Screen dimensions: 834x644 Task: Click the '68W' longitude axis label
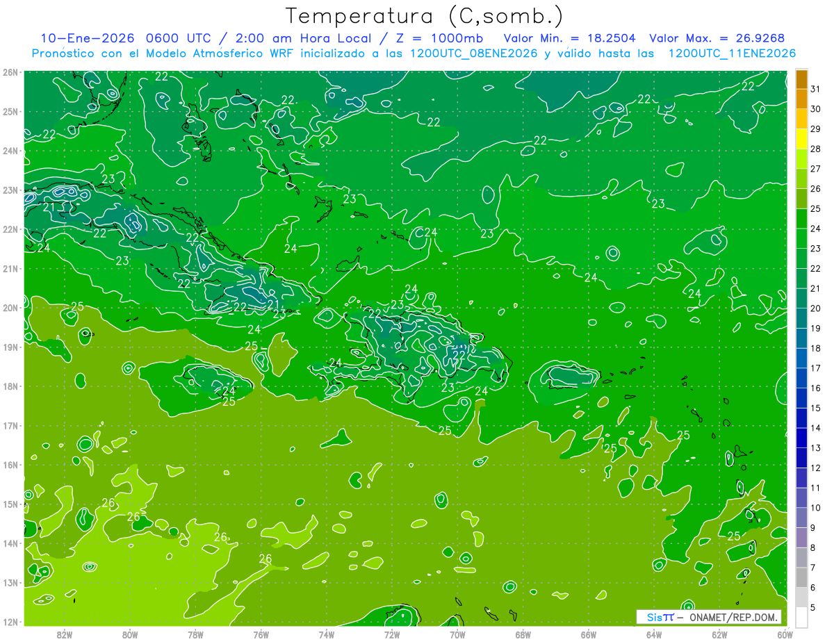click(523, 634)
